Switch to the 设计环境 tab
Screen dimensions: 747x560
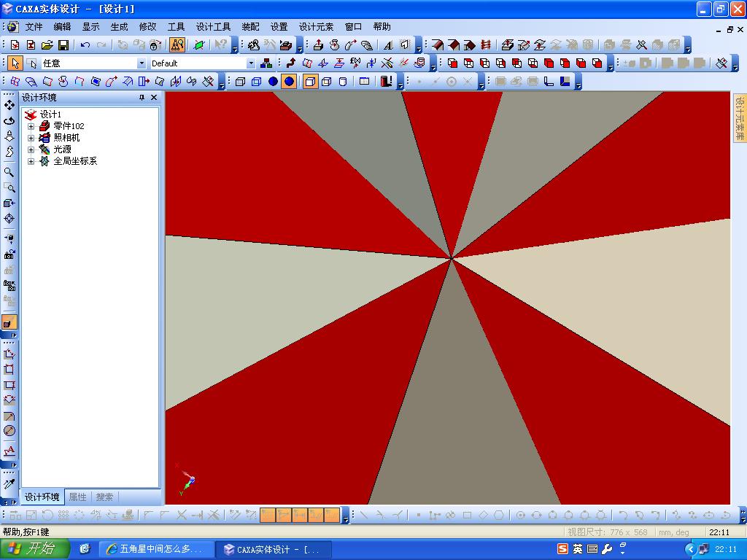[x=42, y=497]
